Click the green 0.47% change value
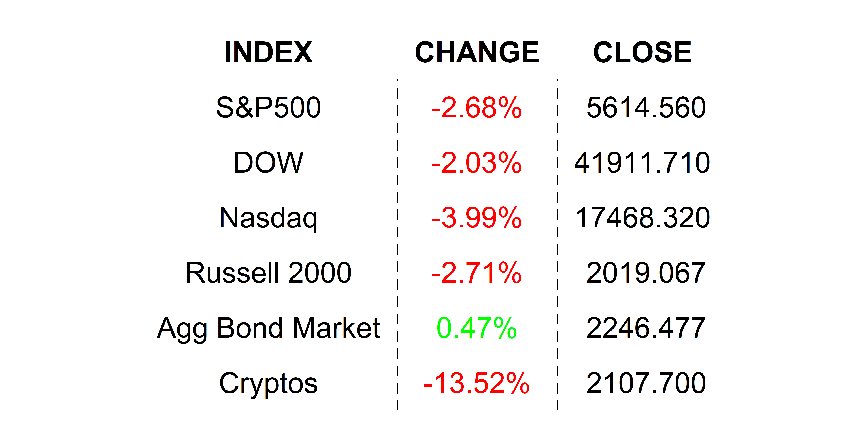Image resolution: width=868 pixels, height=434 pixels. tap(477, 328)
